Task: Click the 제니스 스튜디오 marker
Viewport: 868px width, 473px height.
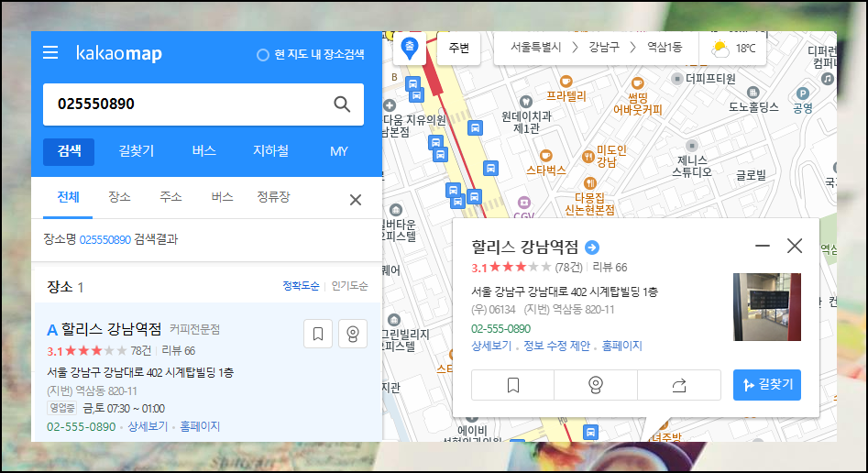Action: point(691,146)
